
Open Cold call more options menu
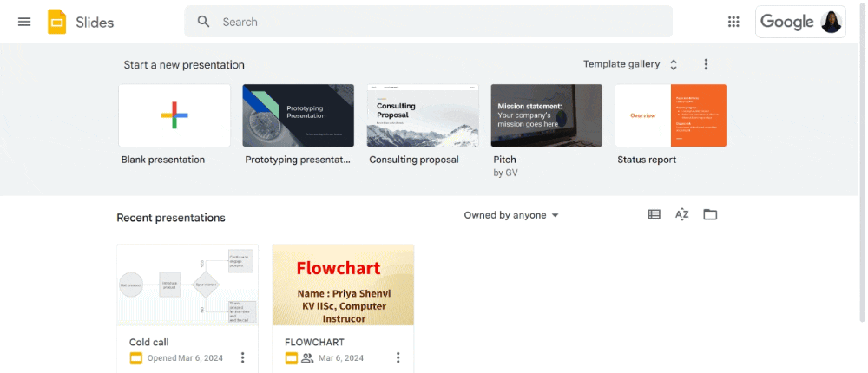(x=242, y=357)
